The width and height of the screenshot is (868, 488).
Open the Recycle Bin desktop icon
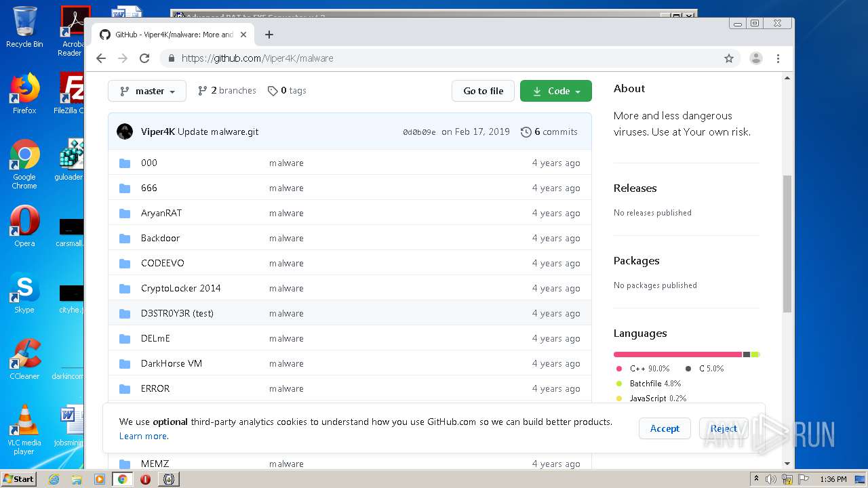point(24,28)
